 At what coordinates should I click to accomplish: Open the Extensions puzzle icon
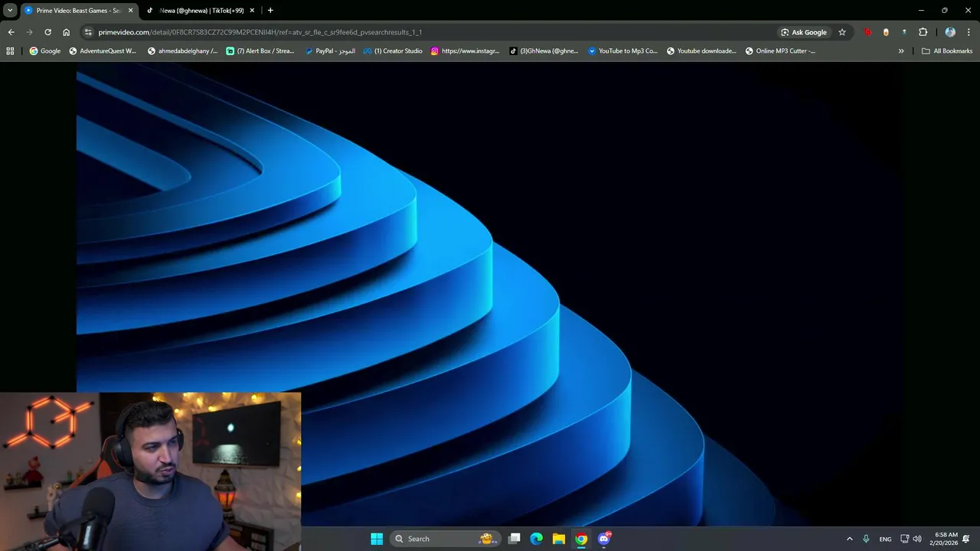923,32
